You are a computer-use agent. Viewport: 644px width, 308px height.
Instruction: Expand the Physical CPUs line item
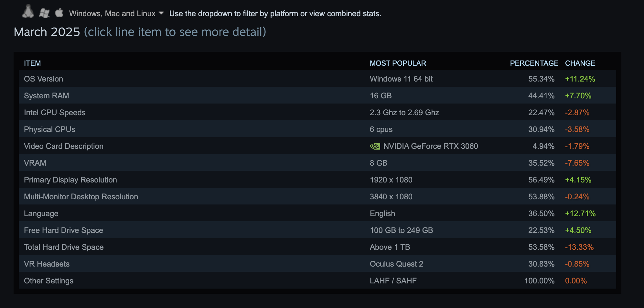(317, 129)
